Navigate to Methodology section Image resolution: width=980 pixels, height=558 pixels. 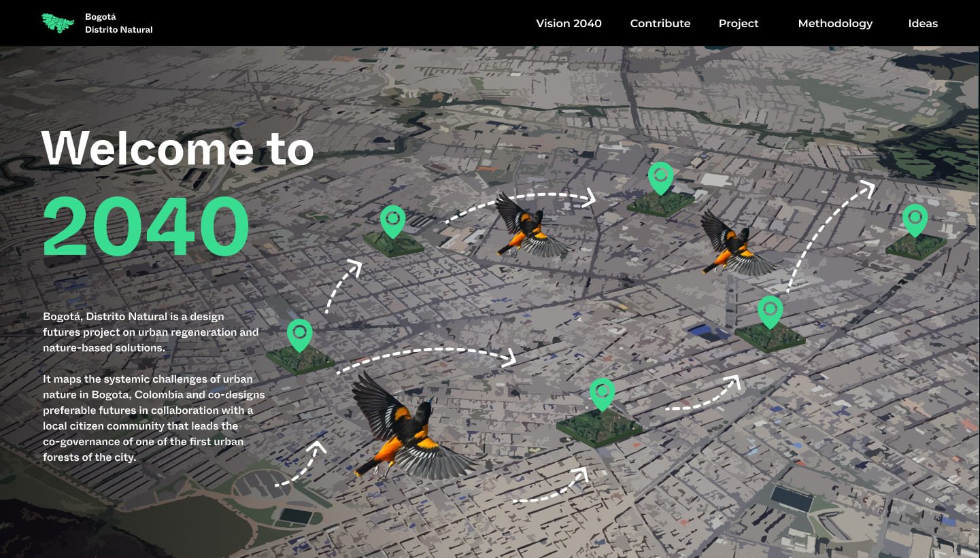coord(835,23)
